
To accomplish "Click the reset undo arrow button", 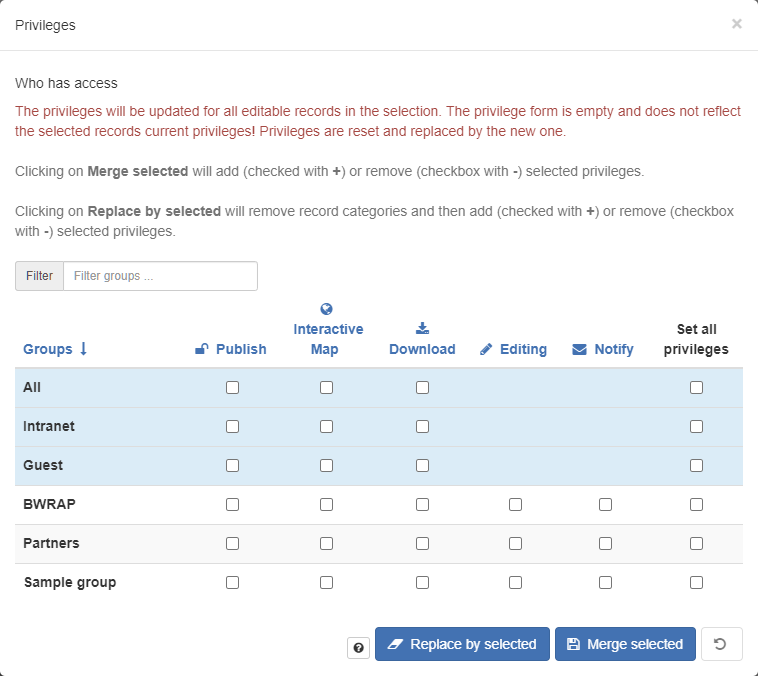I will click(x=721, y=644).
